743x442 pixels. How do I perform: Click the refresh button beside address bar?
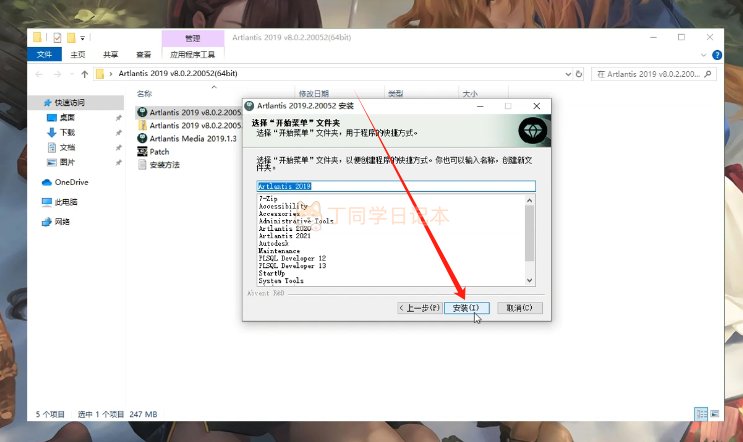pyautogui.click(x=579, y=74)
